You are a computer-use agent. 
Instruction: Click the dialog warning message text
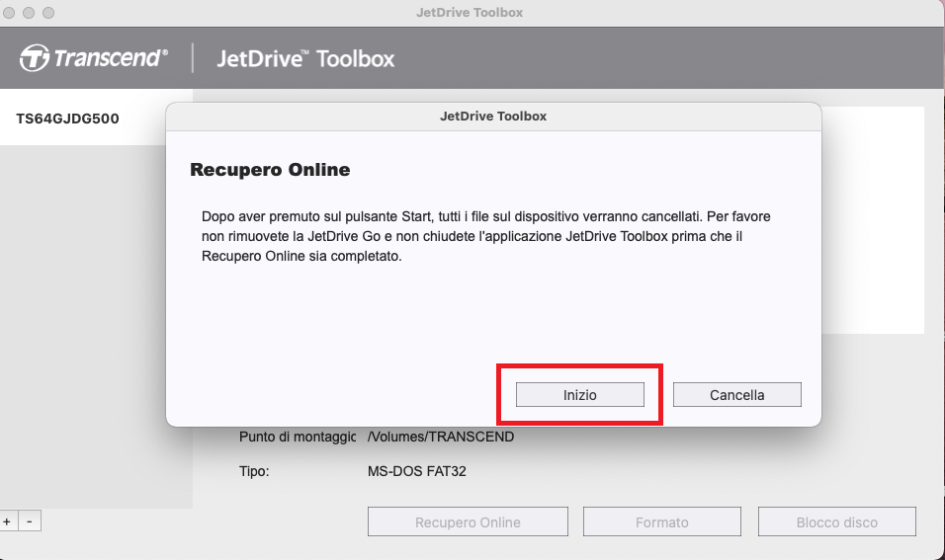click(x=485, y=236)
